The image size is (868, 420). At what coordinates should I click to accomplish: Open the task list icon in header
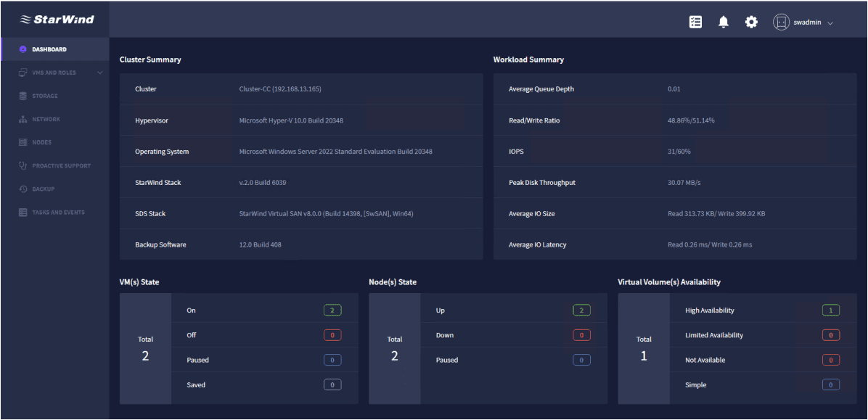[695, 22]
